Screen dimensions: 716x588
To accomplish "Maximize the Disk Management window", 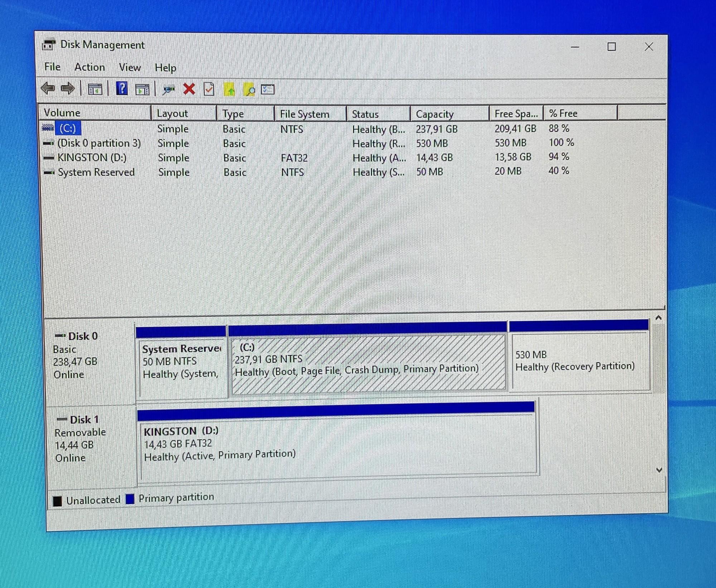I will (611, 47).
